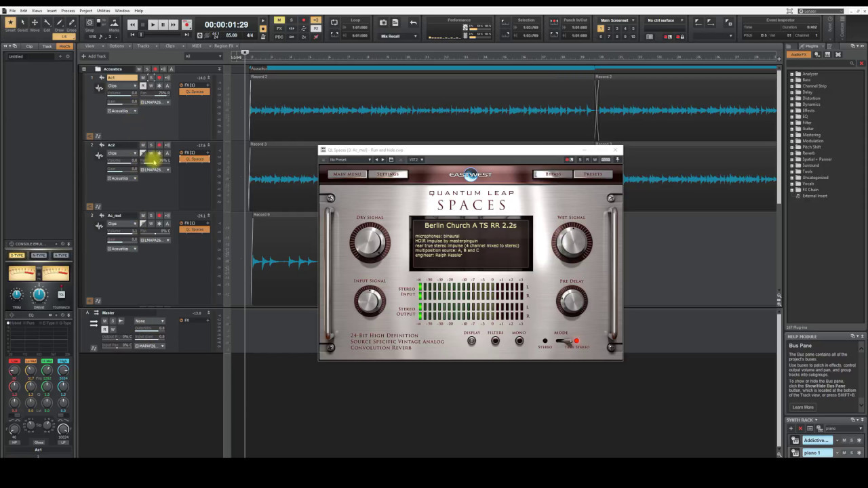
Task: Arm record on track Ac_mel
Action: pyautogui.click(x=159, y=216)
